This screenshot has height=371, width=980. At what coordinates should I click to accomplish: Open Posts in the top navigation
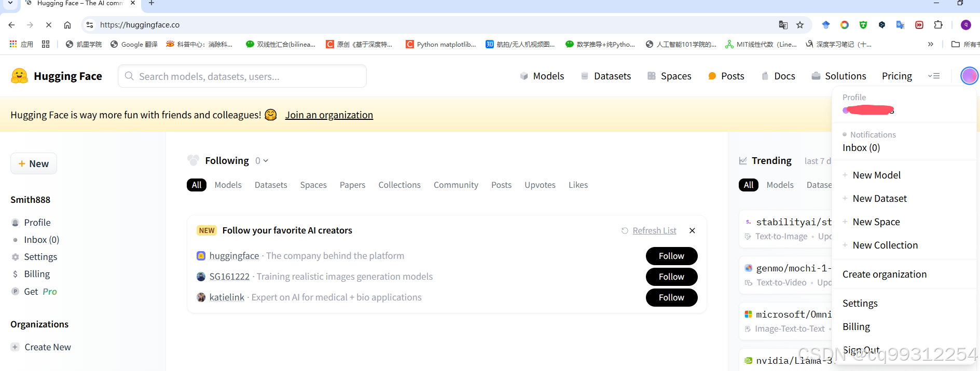pyautogui.click(x=726, y=76)
